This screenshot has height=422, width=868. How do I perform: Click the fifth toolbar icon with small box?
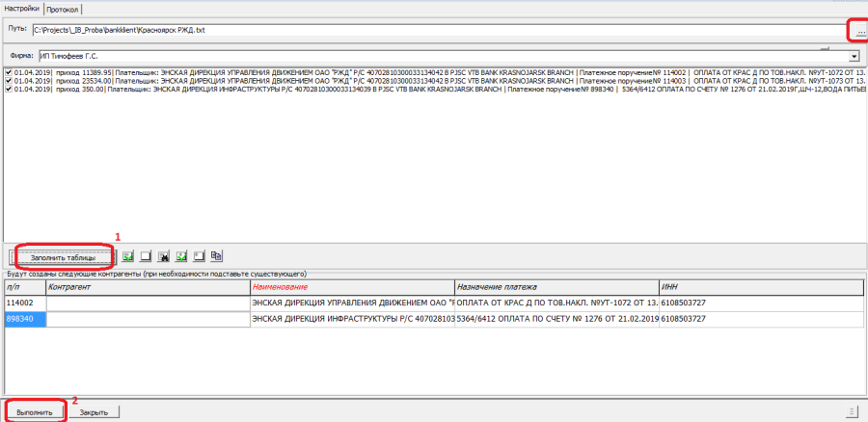[x=199, y=257]
